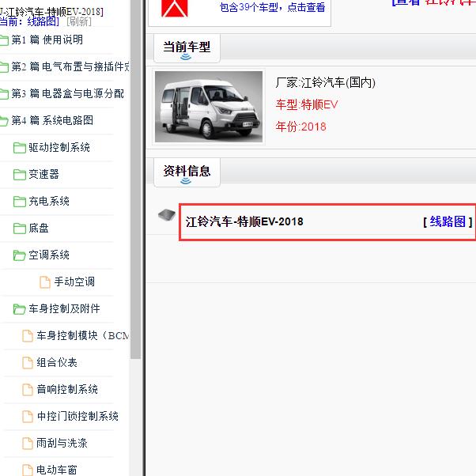Select 空调系统 tree entry
Screen dimensions: 476x476
coord(49,255)
